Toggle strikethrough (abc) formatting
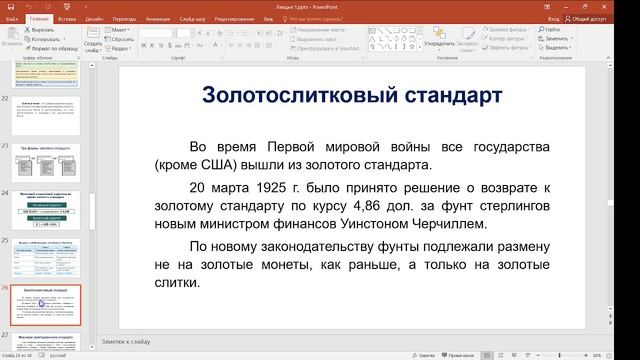 coord(178,45)
